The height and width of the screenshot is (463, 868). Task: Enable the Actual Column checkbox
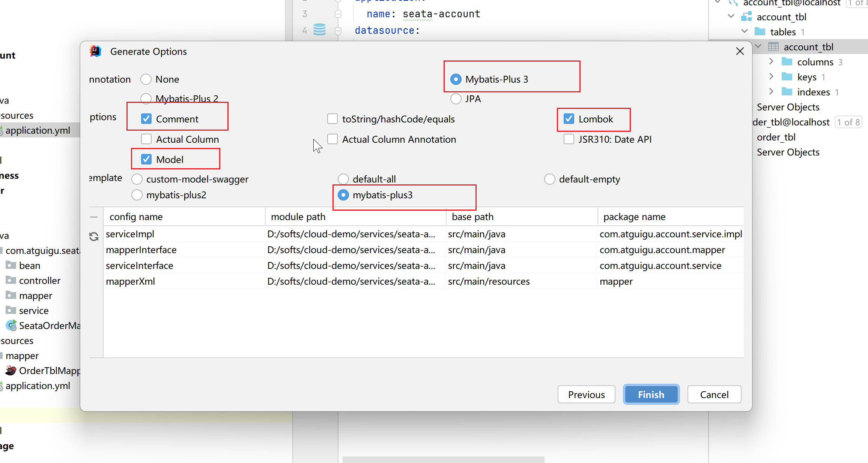coord(146,139)
